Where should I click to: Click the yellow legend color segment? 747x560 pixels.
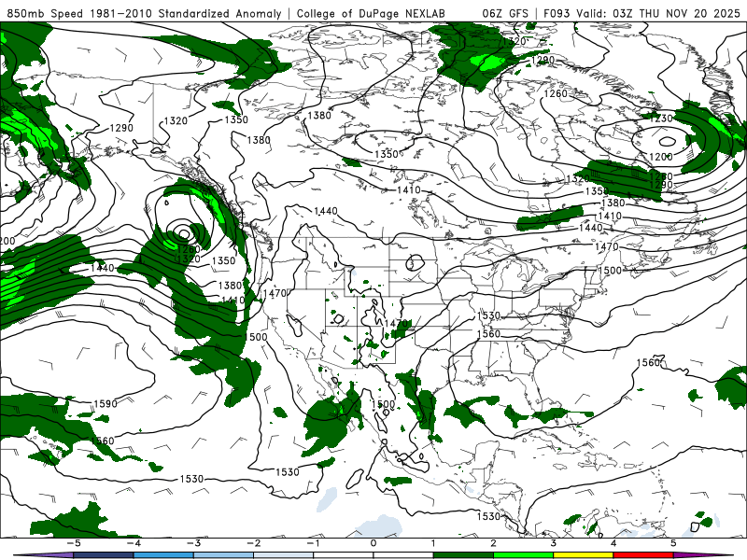coord(584,555)
